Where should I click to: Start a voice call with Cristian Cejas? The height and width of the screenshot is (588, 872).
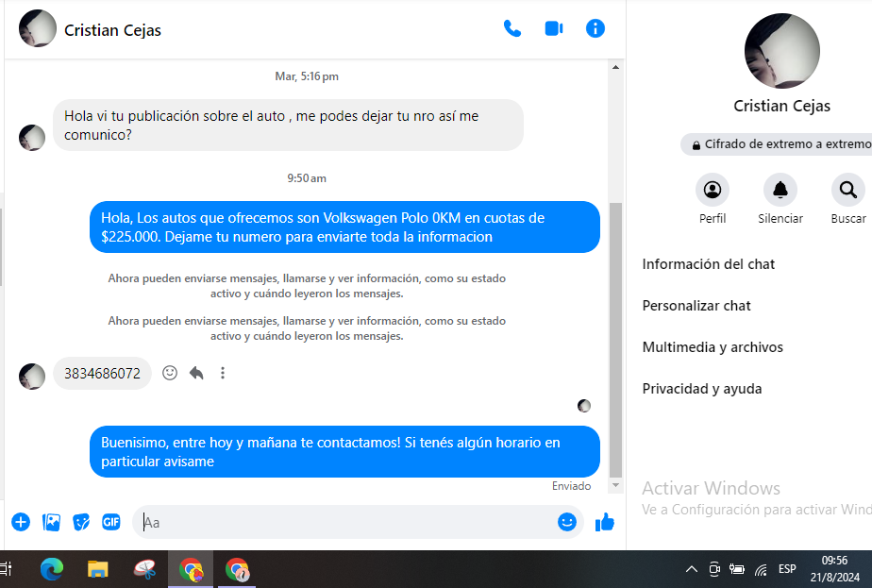pos(511,28)
